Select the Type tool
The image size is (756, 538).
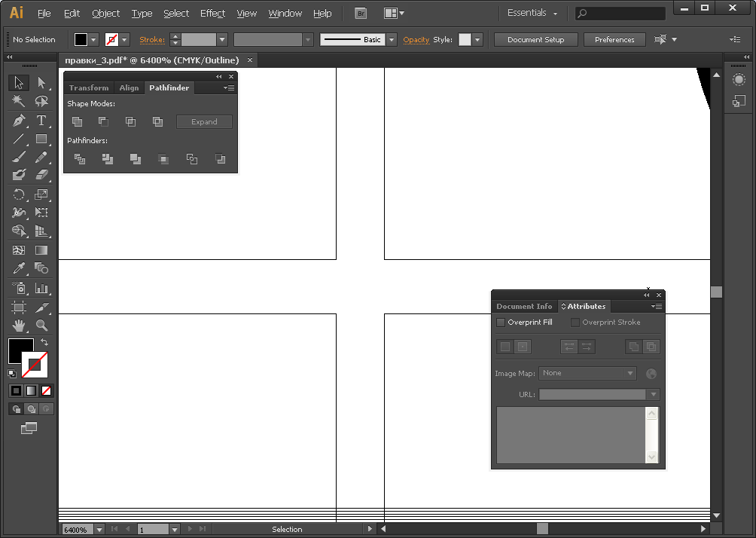click(41, 121)
